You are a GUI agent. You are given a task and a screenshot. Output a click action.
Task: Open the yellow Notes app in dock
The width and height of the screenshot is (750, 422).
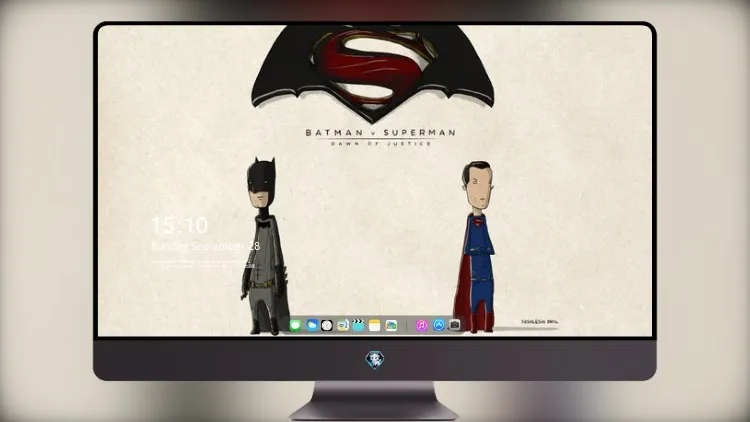coord(375,325)
